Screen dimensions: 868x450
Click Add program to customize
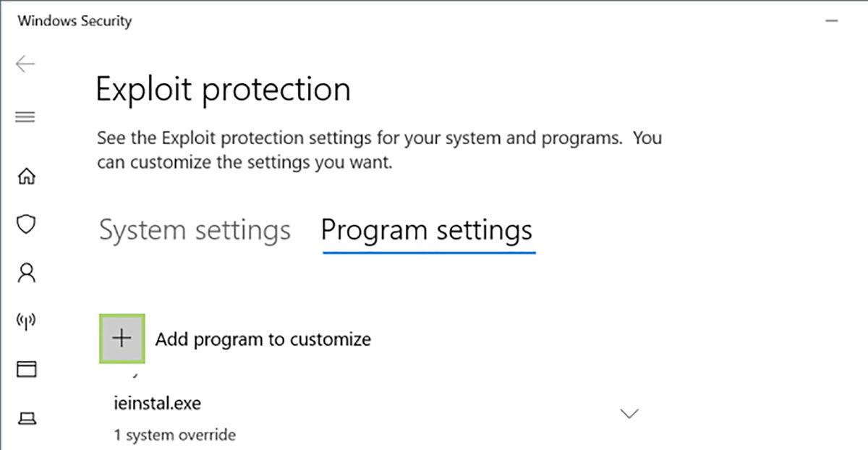click(263, 339)
